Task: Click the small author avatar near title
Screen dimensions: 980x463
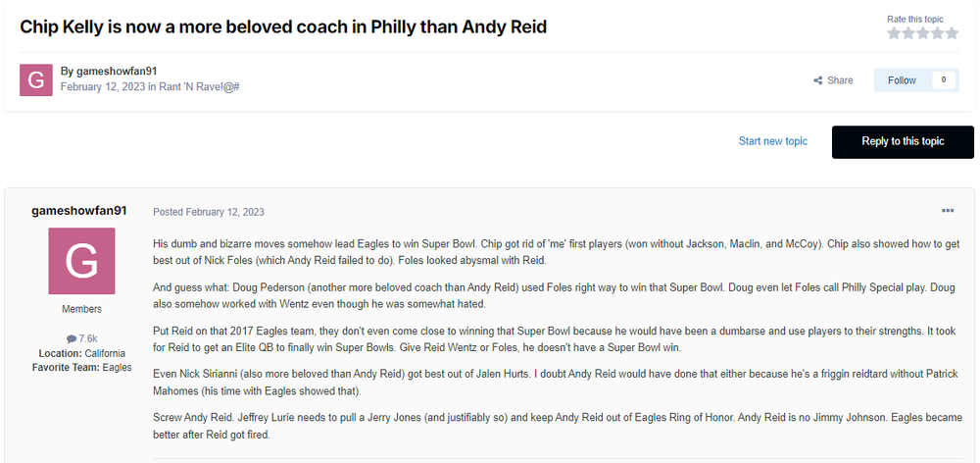Action: click(36, 80)
